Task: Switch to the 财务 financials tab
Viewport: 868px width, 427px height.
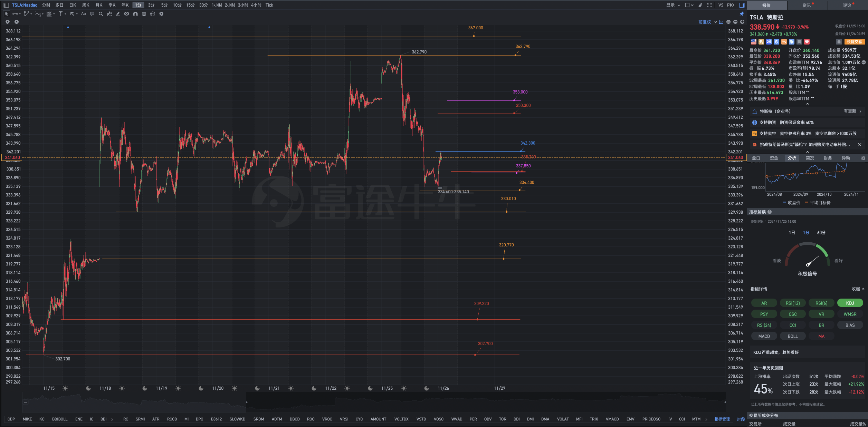Action: (828, 158)
